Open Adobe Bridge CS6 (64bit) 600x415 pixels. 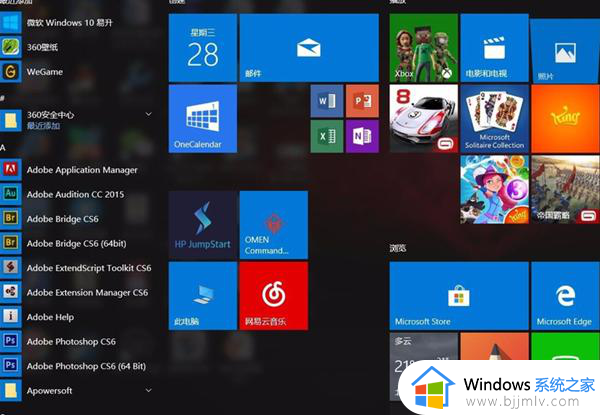[77, 243]
